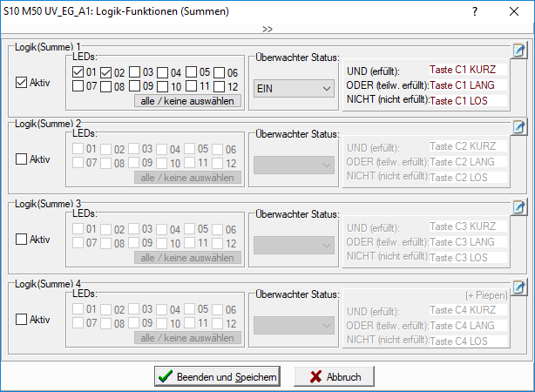Click the edit icon for Logik(Summe) 1
This screenshot has height=392, width=535.
point(519,49)
